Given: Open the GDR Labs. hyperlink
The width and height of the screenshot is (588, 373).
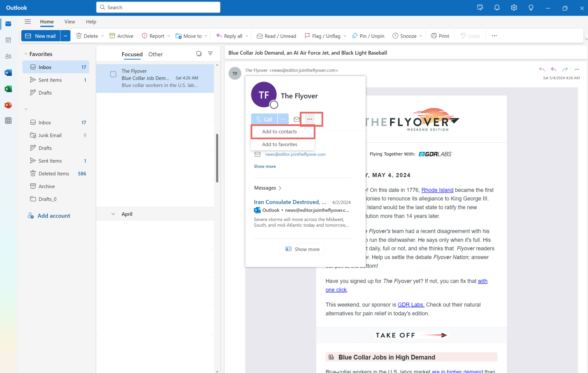Looking at the screenshot, I should click(x=411, y=305).
